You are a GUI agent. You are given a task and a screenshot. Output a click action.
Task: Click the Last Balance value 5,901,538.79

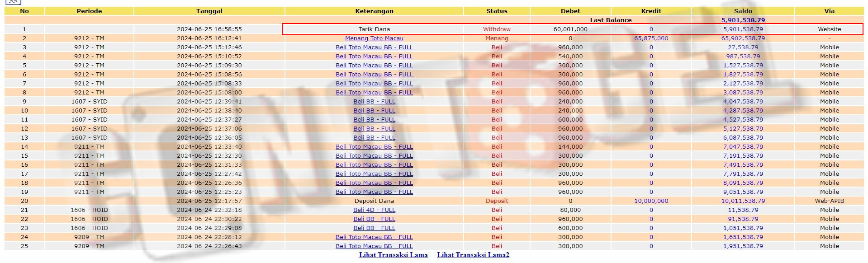743,20
